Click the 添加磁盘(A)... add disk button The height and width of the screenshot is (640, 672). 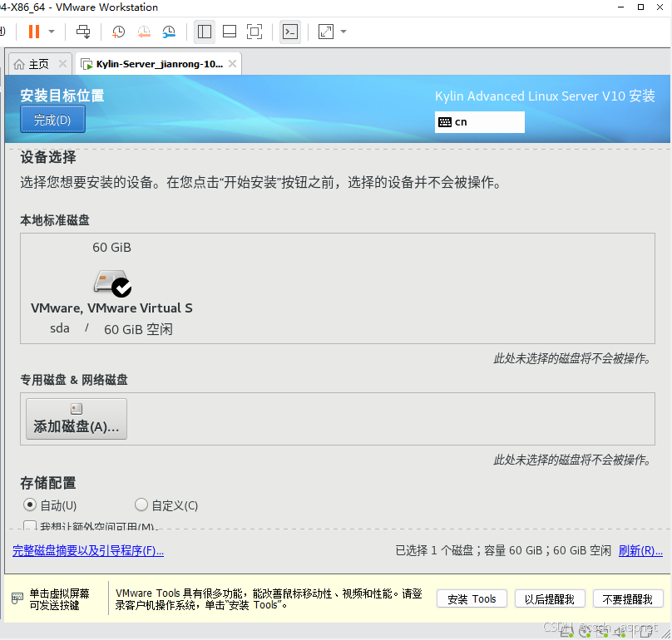tap(77, 419)
